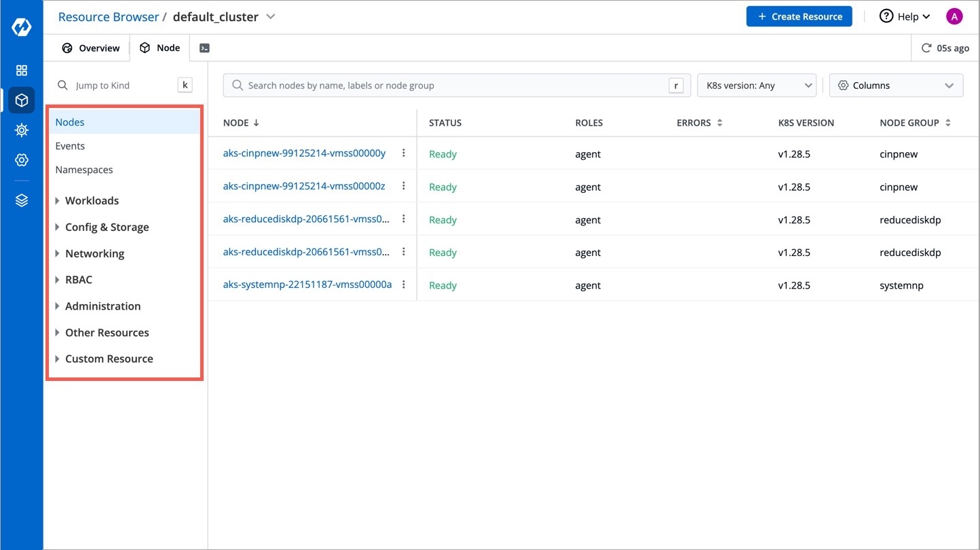Open the Columns dropdown
Screen dimensions: 980x550
(896, 86)
